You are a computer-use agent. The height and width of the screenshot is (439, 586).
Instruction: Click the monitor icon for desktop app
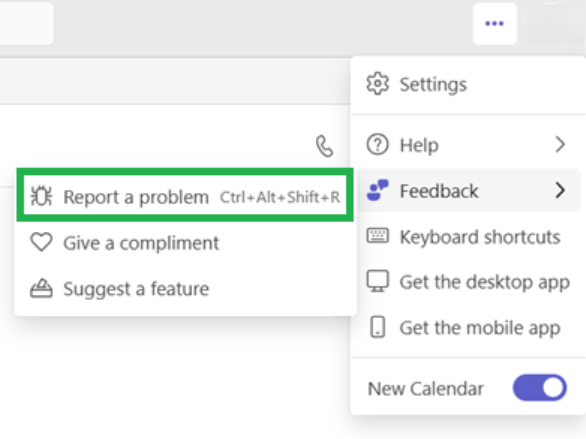click(377, 281)
